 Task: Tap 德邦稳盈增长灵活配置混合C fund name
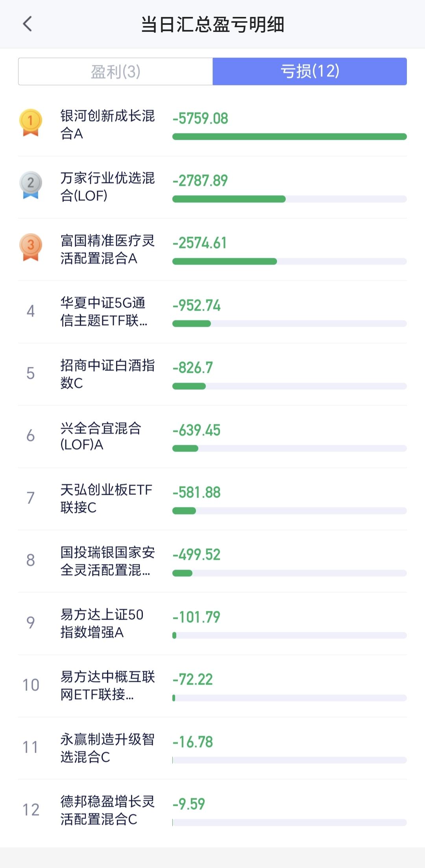coord(107,810)
